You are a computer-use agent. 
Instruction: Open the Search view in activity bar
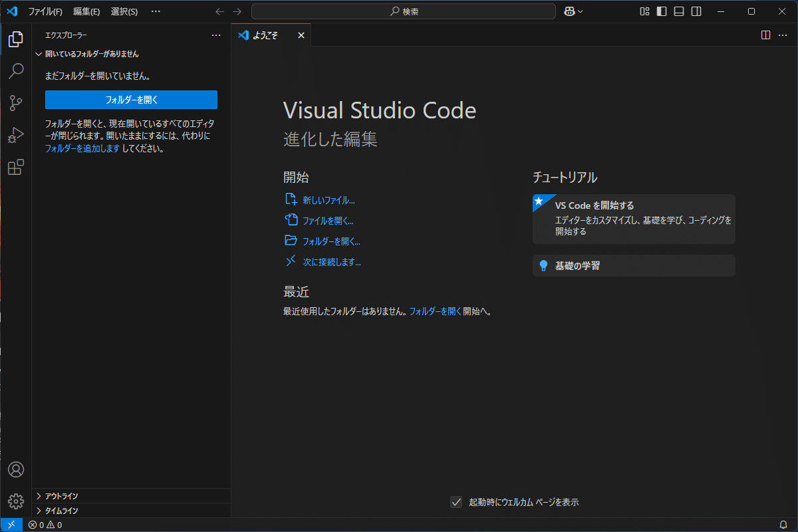click(x=16, y=71)
